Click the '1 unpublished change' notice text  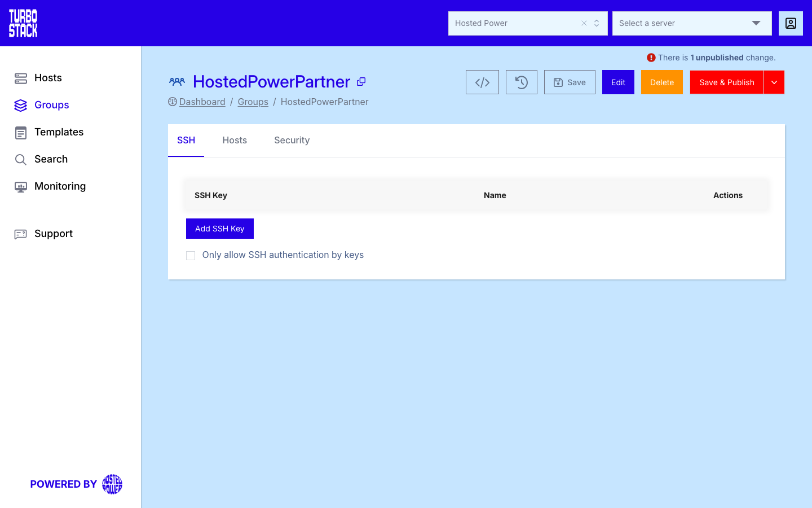717,58
